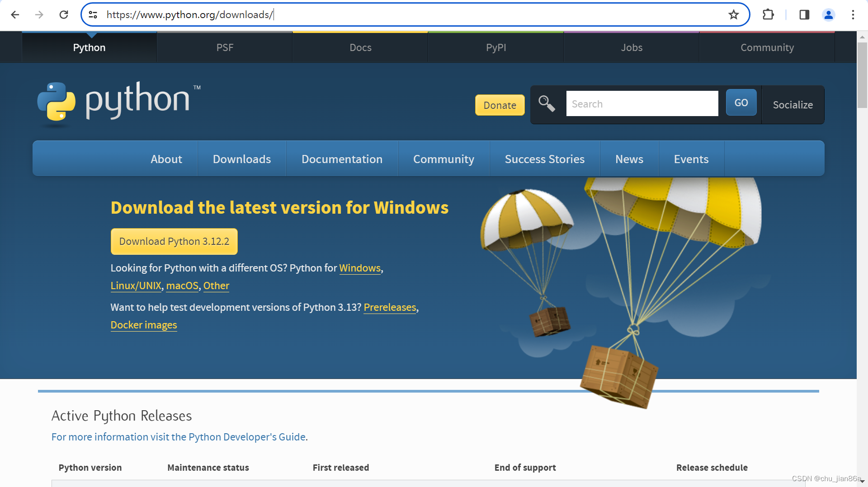
Task: Click the Release schedule column header
Action: (712, 468)
